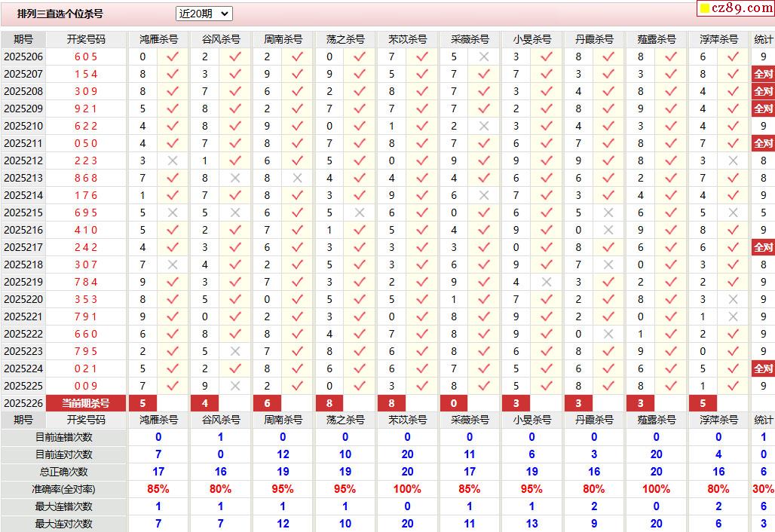Click the X mark for 浮萍杀号 in row 2025220

pyautogui.click(x=733, y=299)
